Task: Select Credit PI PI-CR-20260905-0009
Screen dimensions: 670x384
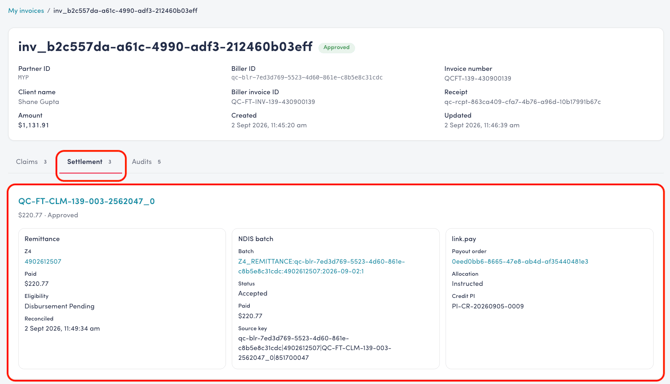Action: (x=488, y=306)
